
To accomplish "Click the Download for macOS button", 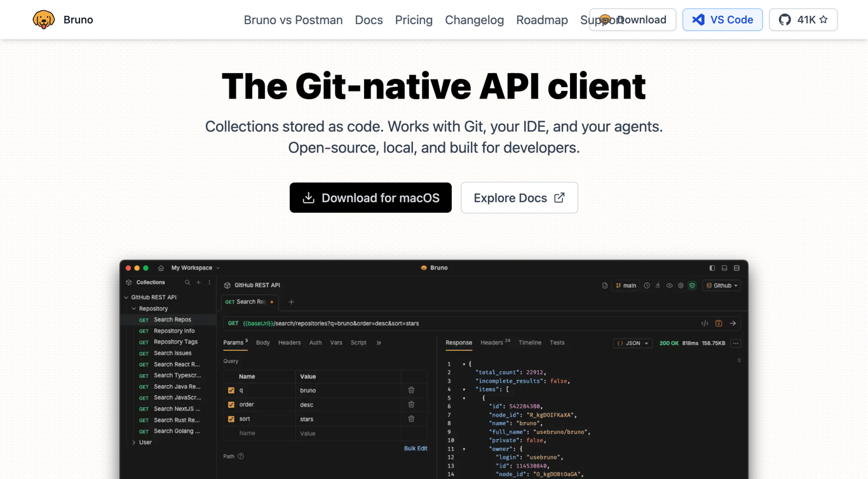I will click(x=370, y=198).
